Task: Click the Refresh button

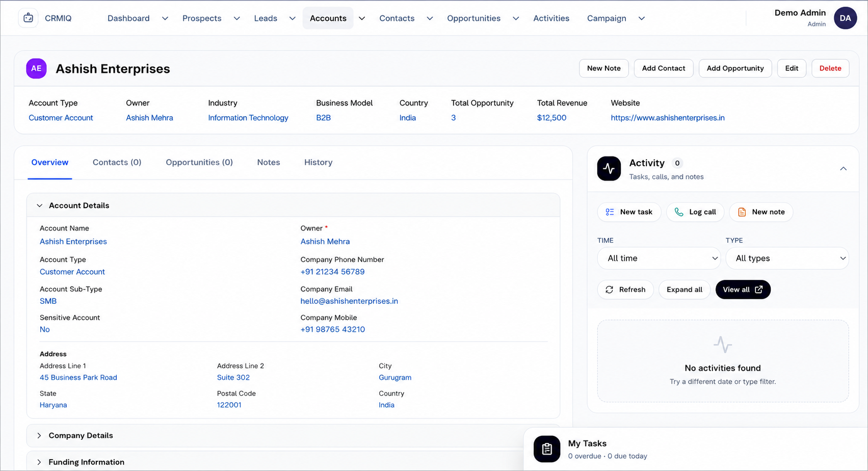Action: (x=625, y=290)
